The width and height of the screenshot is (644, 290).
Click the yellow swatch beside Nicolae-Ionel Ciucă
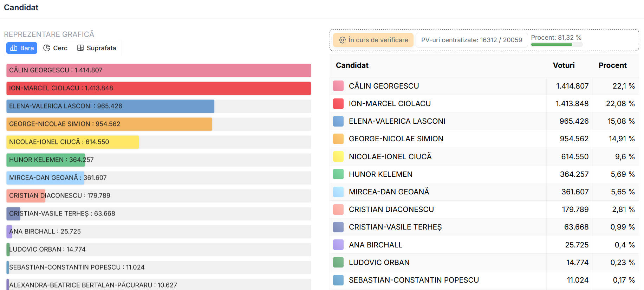pyautogui.click(x=338, y=156)
